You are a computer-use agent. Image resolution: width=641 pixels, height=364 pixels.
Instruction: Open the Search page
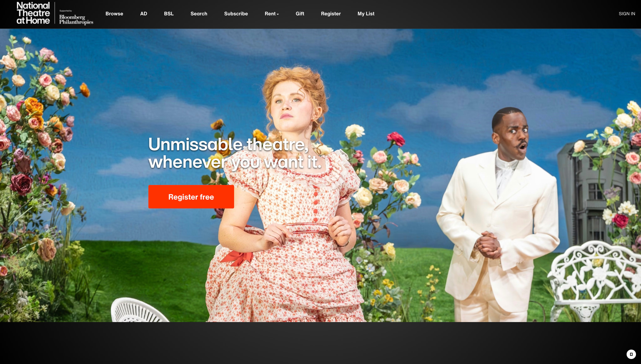point(199,14)
